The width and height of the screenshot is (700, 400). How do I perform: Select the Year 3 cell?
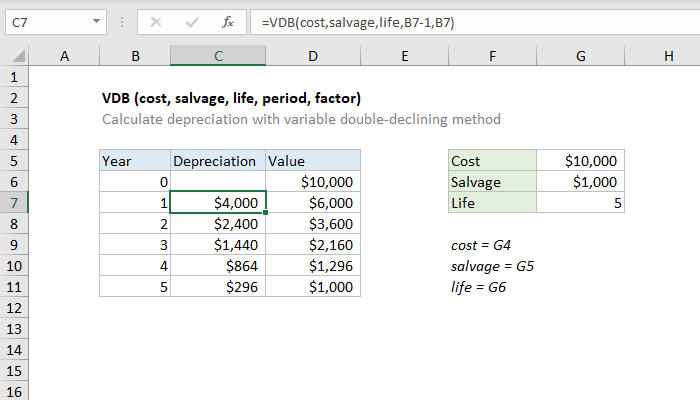[135, 245]
